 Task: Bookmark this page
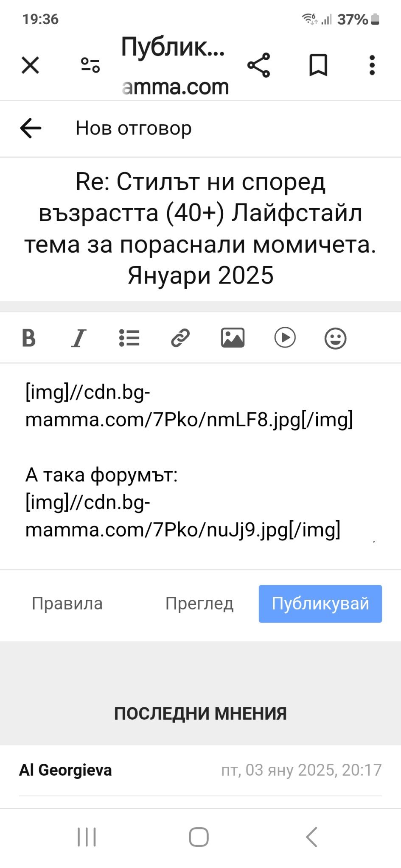coord(318,65)
